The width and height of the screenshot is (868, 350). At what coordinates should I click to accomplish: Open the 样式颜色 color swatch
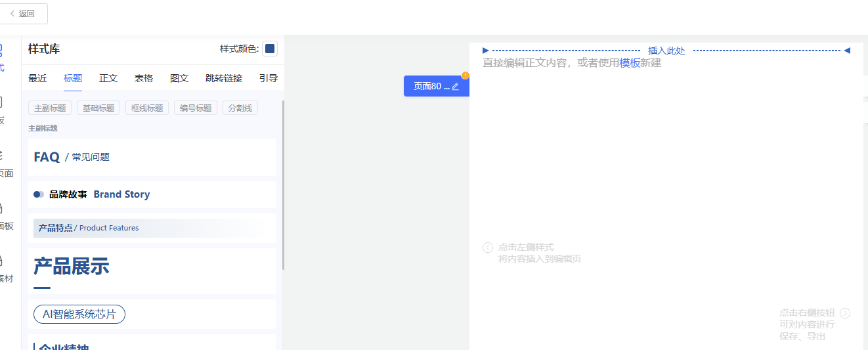pos(270,49)
